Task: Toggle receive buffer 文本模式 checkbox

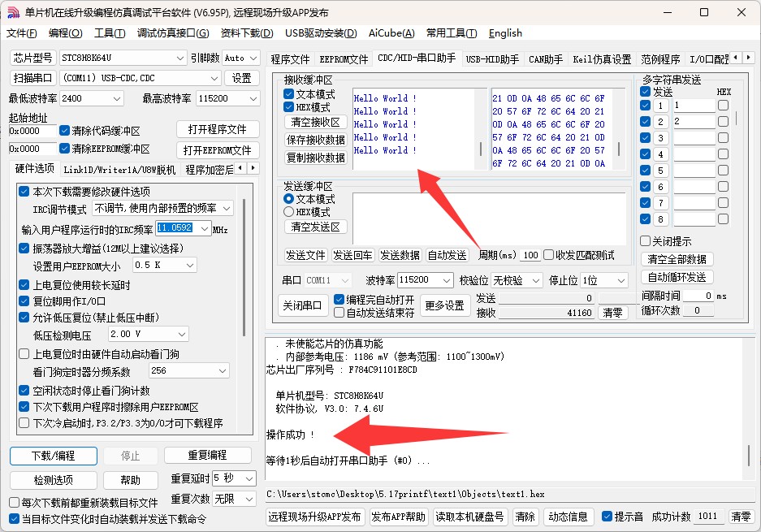Action: [289, 93]
